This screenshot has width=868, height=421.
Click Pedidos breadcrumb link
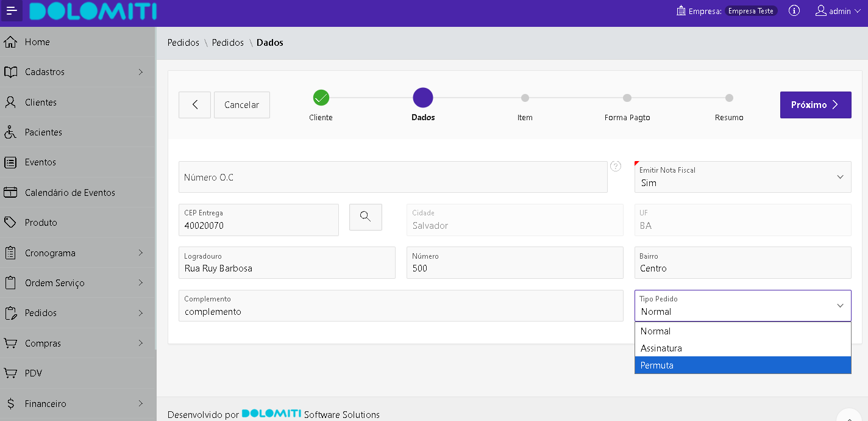point(183,43)
